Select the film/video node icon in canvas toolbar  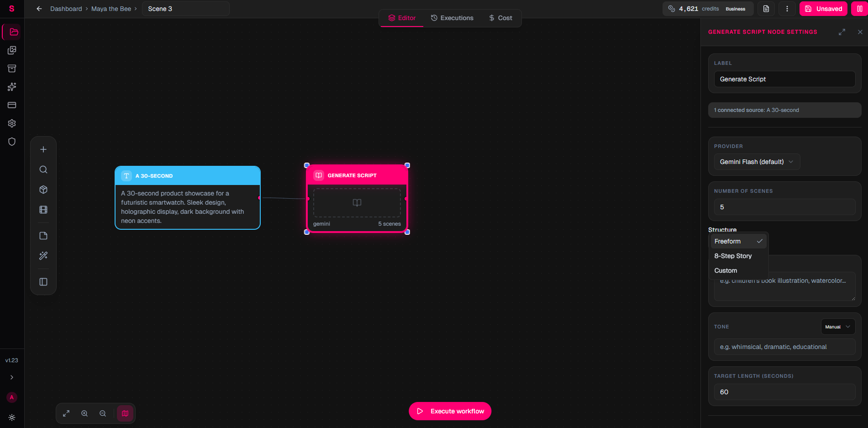43,209
